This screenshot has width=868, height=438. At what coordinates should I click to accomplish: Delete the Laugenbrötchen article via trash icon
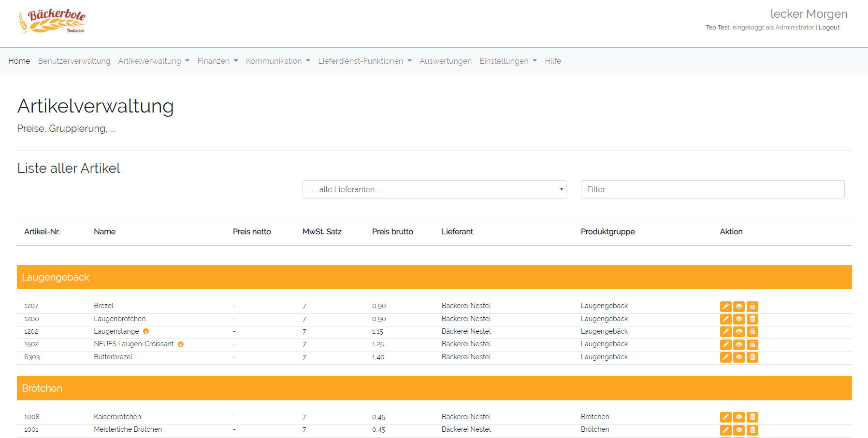pos(752,319)
